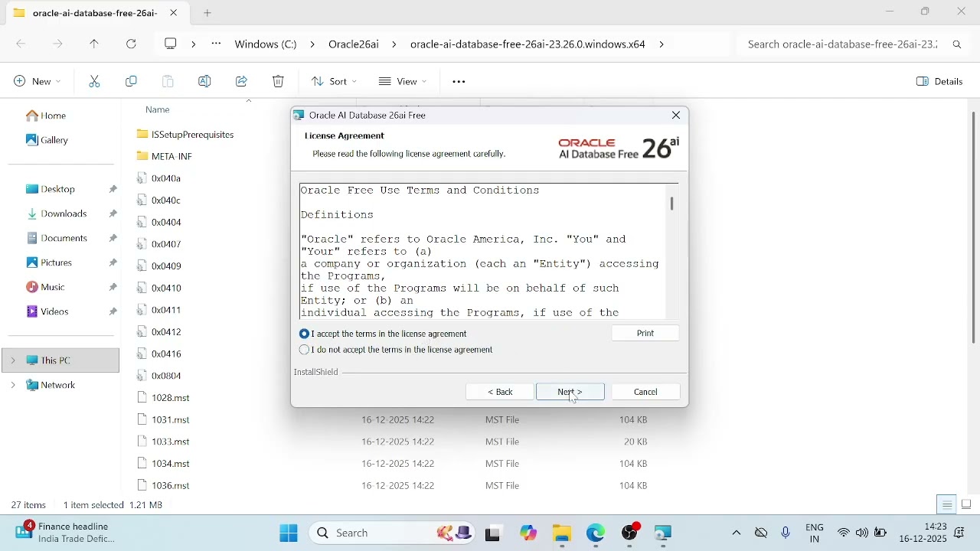Click the volume speaker icon in tray
Screen dimensions: 980x551
pyautogui.click(x=863, y=533)
